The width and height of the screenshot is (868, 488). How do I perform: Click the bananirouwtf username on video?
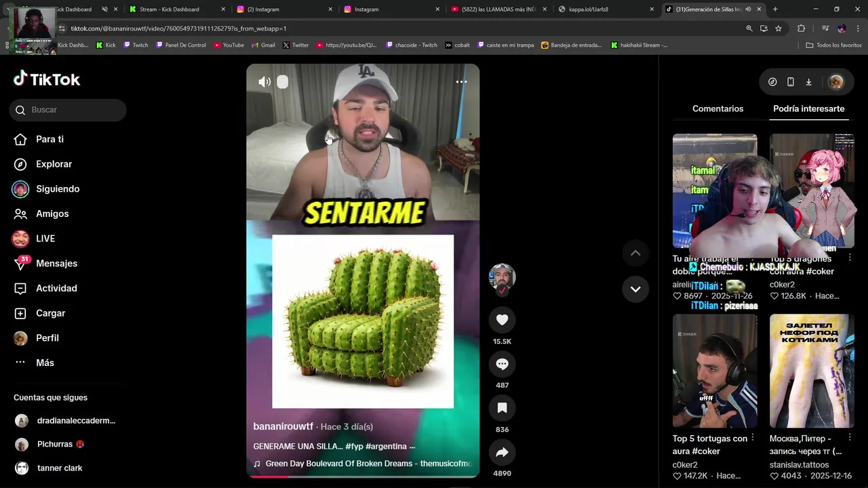(283, 426)
